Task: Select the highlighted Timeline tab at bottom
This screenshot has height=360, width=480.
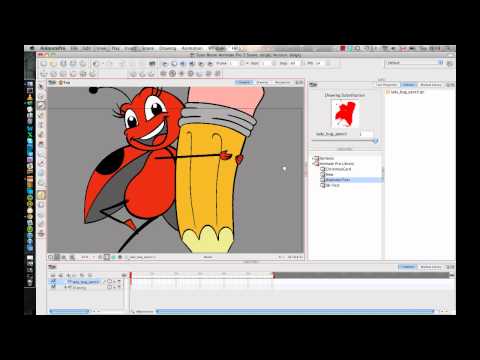Action: 407,267
